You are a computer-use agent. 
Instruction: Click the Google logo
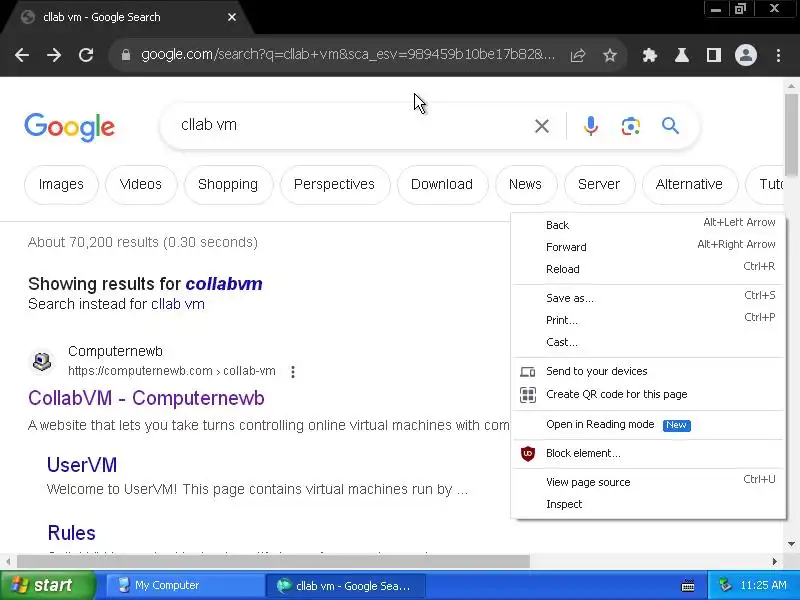(x=69, y=127)
